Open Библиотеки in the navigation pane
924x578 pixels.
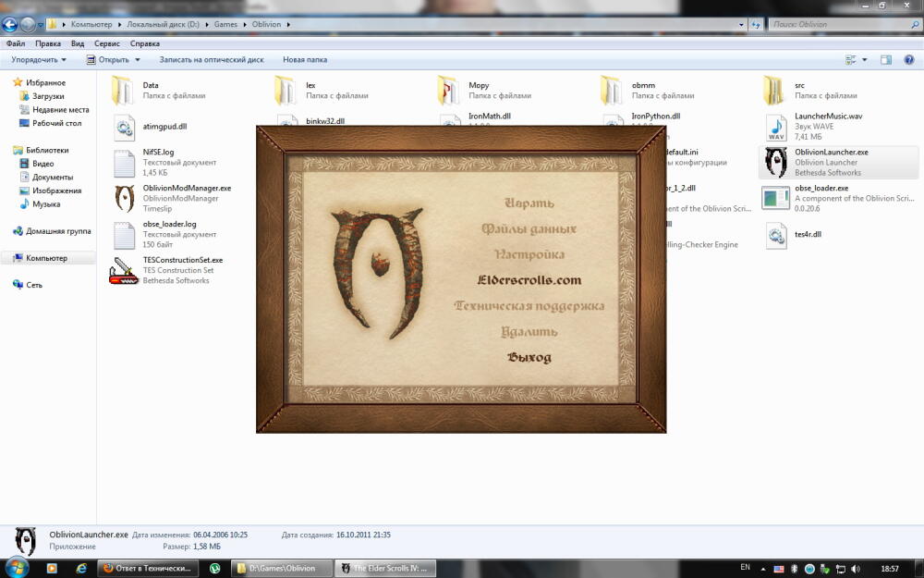pos(47,150)
